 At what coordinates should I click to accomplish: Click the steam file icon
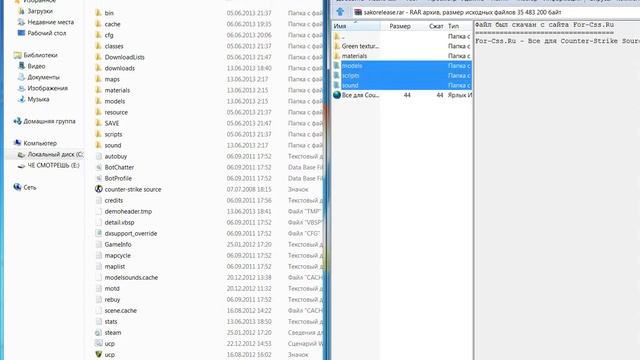(98, 333)
